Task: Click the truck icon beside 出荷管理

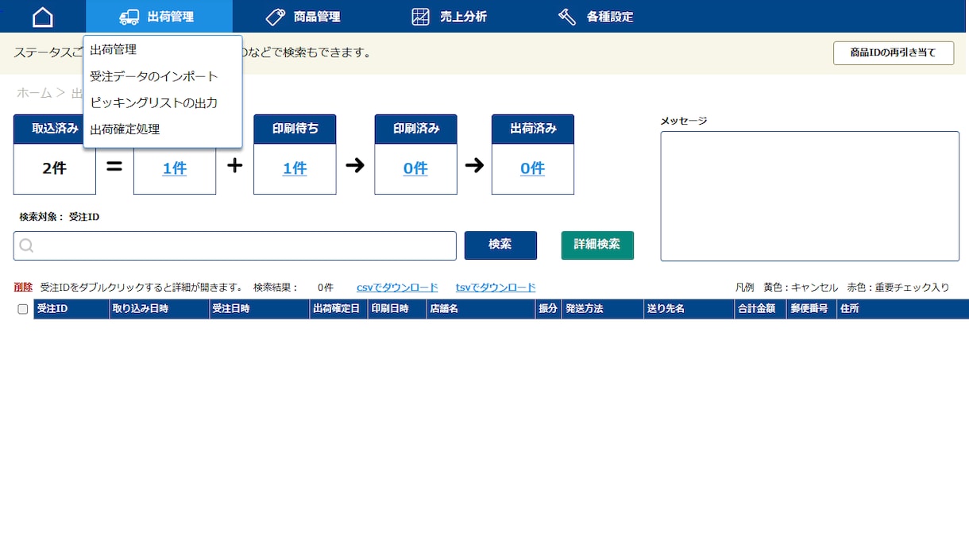Action: [x=129, y=17]
